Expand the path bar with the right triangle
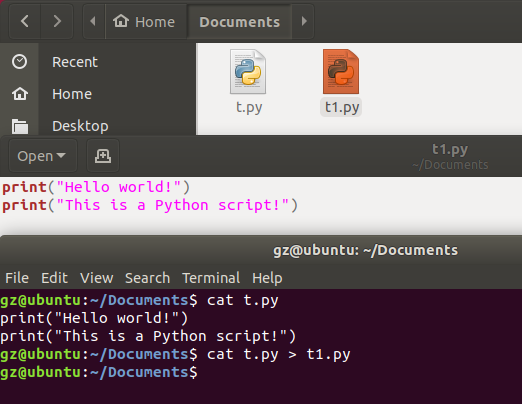The width and height of the screenshot is (522, 404). [304, 22]
